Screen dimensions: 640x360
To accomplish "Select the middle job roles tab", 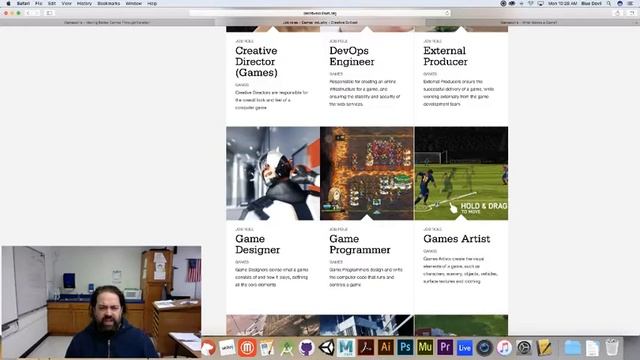I will (320, 22).
